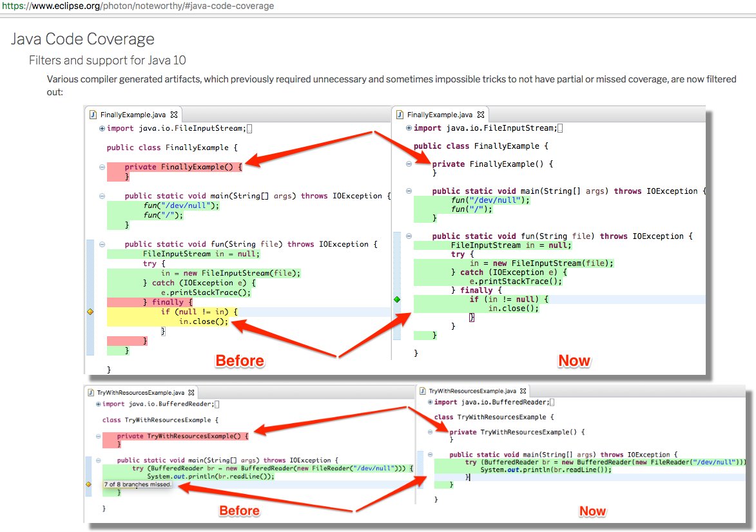Expand the import java.io.BufferedReader fold in the Before pane
Screen dimensions: 756x532
pos(99,404)
